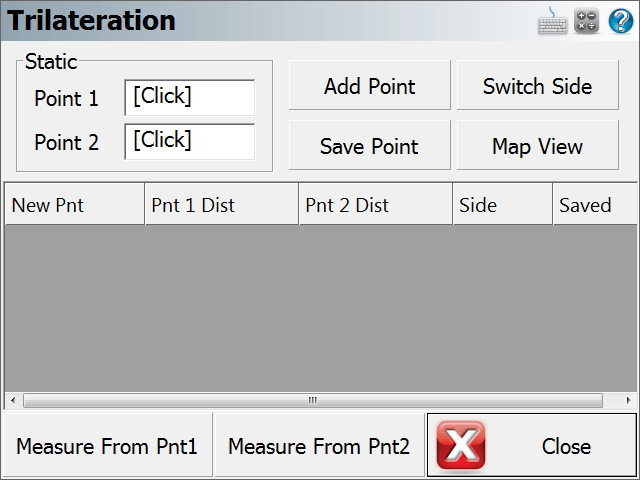Screen dimensions: 640x480
Task: Open the on-screen keyboard icon
Action: [x=552, y=21]
